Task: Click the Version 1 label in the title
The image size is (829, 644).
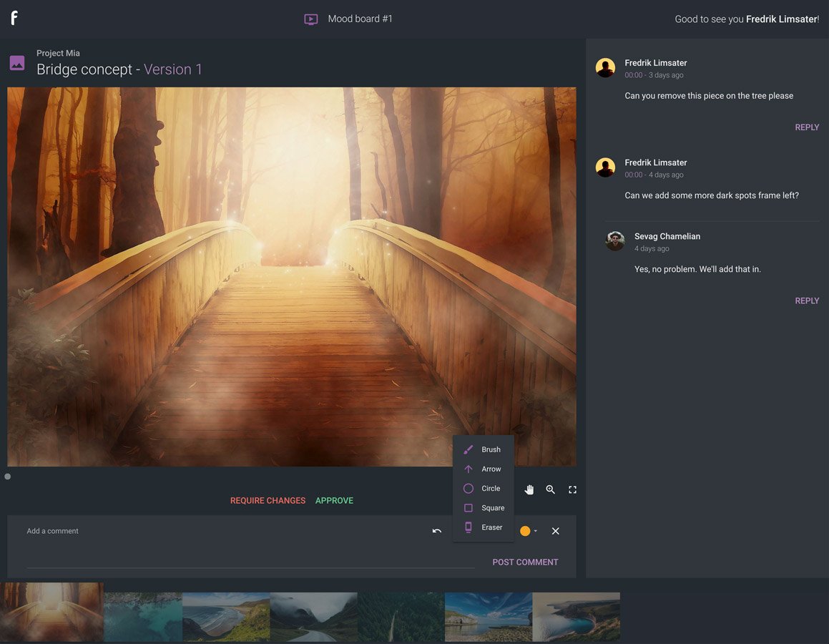Action: [x=173, y=69]
